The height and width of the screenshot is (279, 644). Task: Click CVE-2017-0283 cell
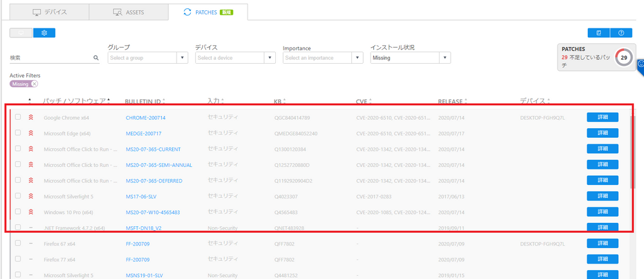374,197
